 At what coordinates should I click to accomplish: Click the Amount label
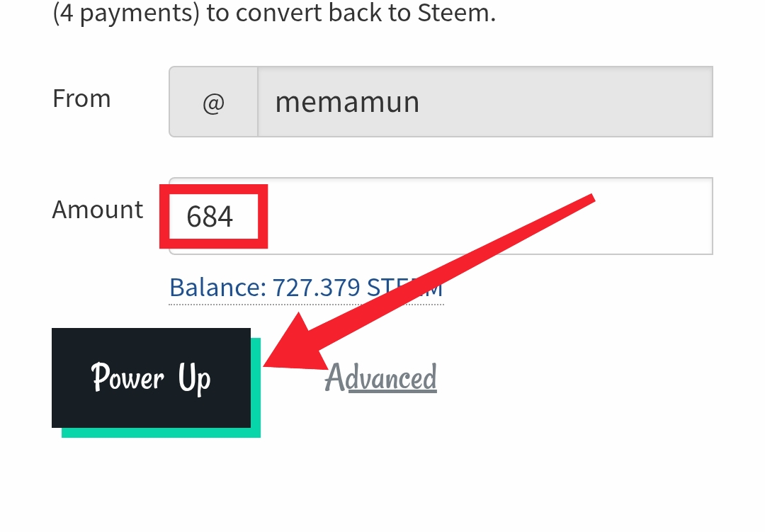98,210
